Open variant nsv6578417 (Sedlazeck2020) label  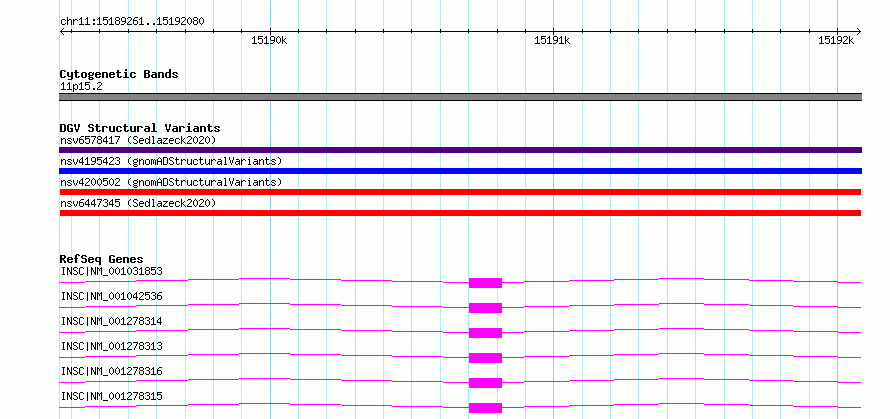[138, 140]
